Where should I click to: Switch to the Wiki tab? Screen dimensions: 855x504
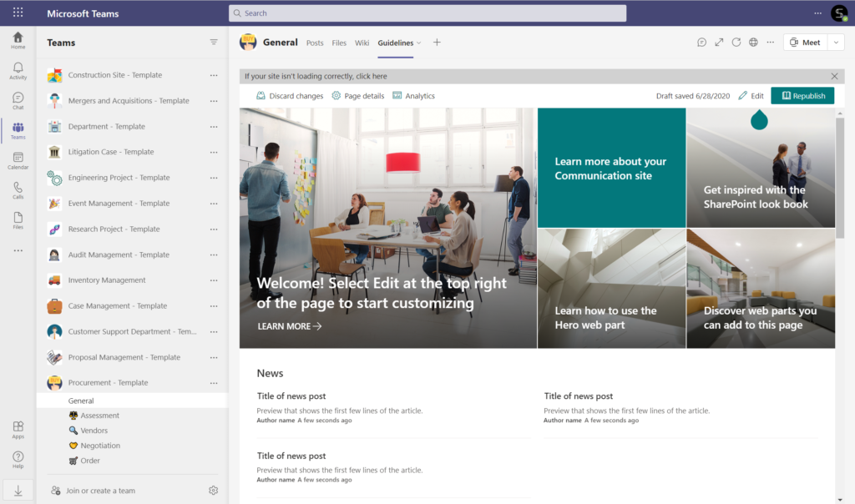coord(362,43)
